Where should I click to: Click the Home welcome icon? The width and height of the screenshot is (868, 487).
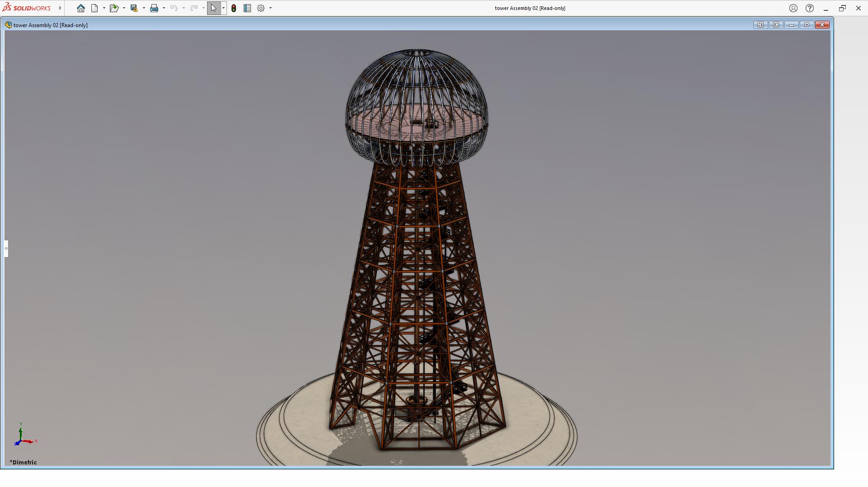pos(81,8)
